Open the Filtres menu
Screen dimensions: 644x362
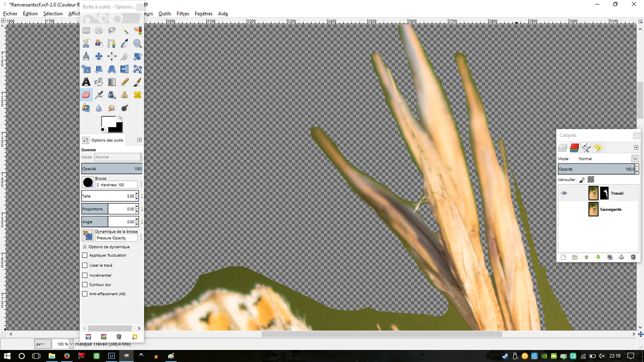183,14
